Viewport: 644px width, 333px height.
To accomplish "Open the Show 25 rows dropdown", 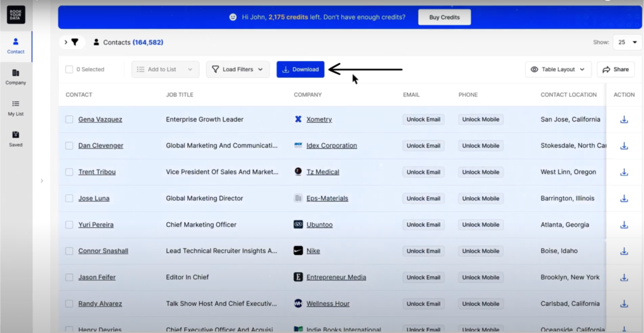I will pyautogui.click(x=626, y=42).
